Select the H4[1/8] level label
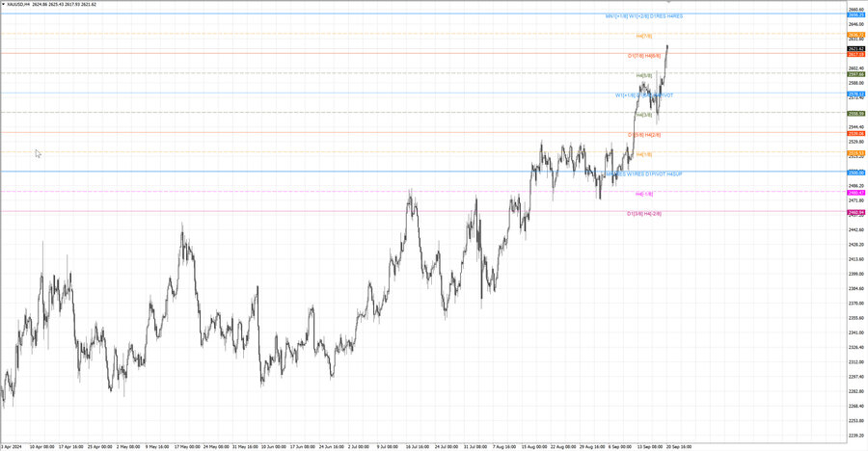The height and width of the screenshot is (451, 868). tap(644, 154)
